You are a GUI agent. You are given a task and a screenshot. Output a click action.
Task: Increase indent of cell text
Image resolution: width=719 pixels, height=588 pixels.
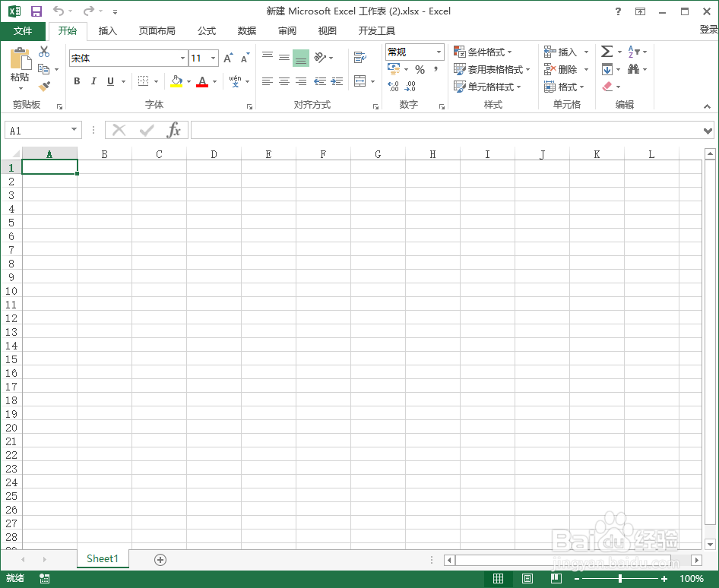(x=337, y=81)
